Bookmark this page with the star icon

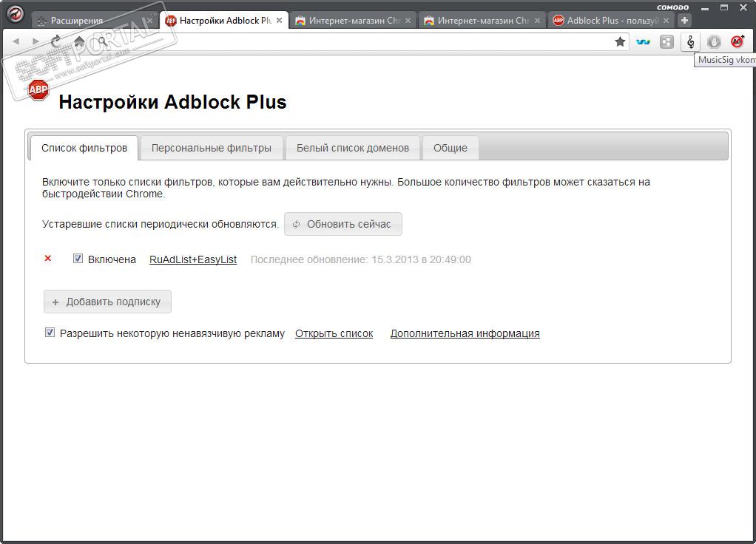pos(620,42)
